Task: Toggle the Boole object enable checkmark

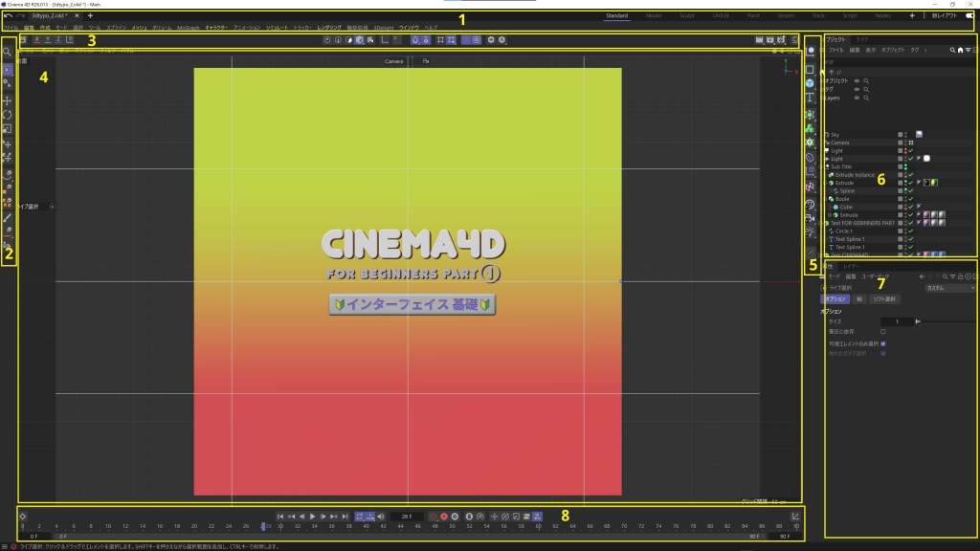Action: tap(911, 199)
